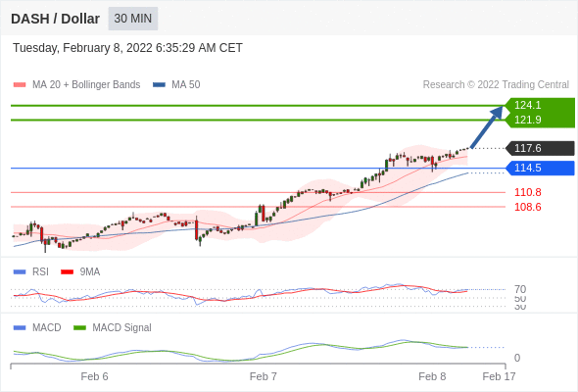Click the red 9MA legend swatch
The image size is (578, 392).
pyautogui.click(x=67, y=272)
